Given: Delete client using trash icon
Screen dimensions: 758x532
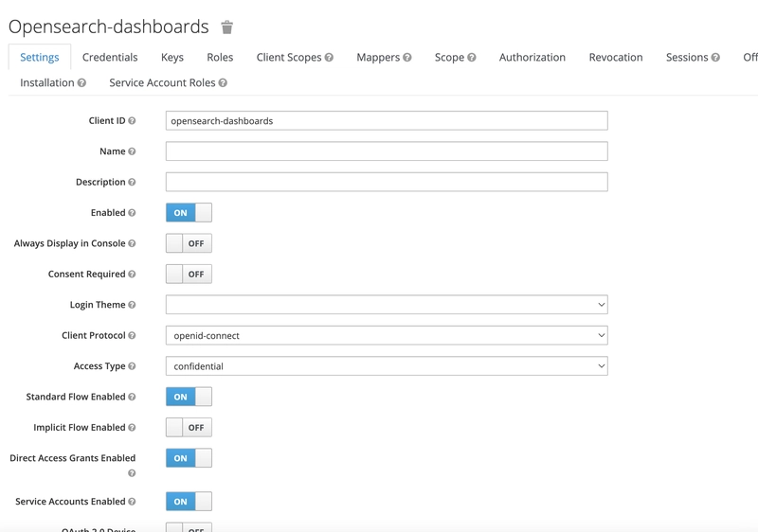Looking at the screenshot, I should pos(226,27).
